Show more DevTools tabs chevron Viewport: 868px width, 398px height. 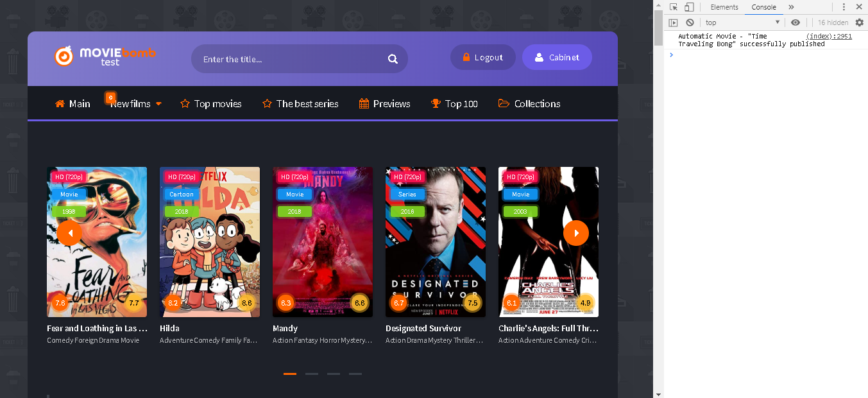click(x=791, y=7)
